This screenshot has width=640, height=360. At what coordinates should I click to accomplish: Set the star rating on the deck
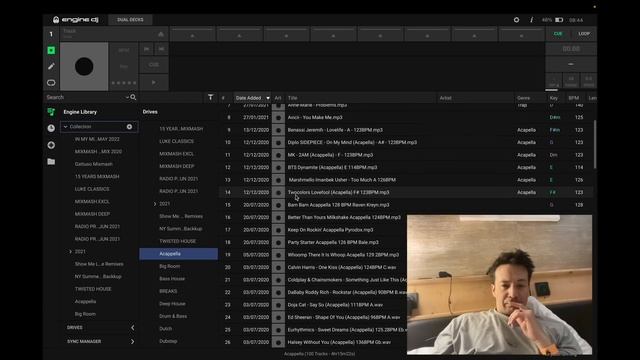pos(124,83)
